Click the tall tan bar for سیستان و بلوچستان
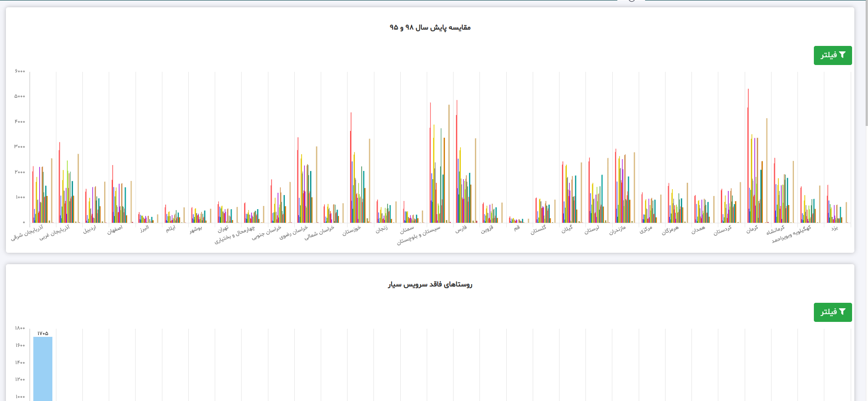Screen dimensions: 868x401 click(449, 164)
